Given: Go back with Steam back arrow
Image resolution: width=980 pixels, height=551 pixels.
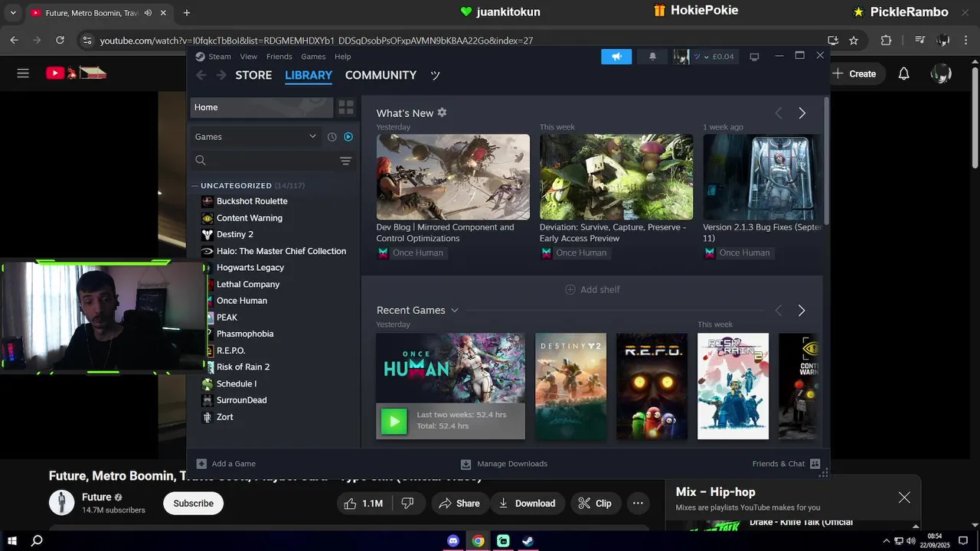Looking at the screenshot, I should [x=201, y=75].
